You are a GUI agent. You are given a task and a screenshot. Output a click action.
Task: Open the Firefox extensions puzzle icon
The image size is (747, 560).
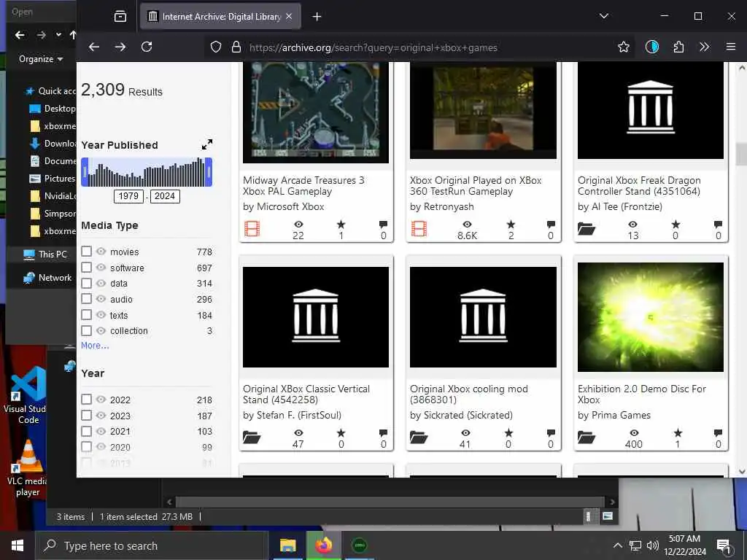(x=678, y=47)
